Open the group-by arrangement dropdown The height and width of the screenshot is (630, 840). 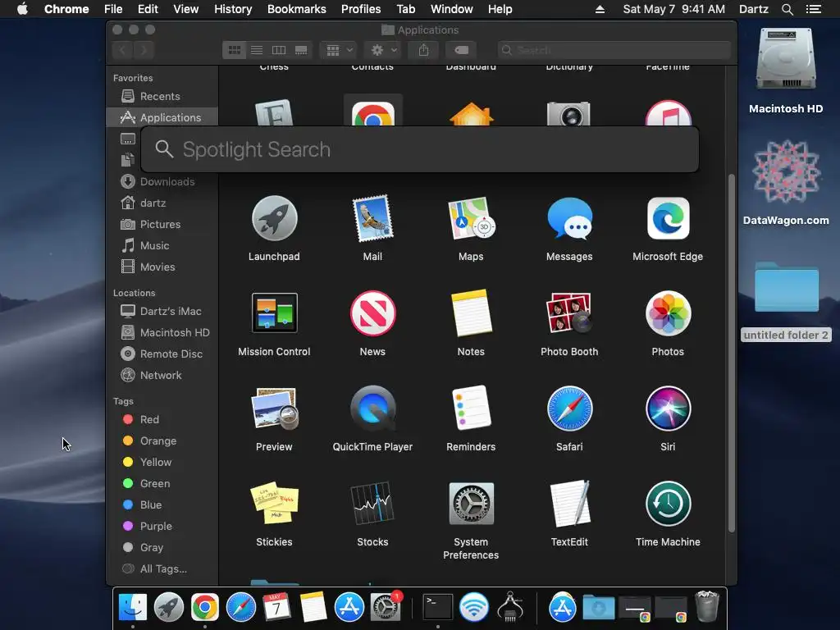pos(339,50)
